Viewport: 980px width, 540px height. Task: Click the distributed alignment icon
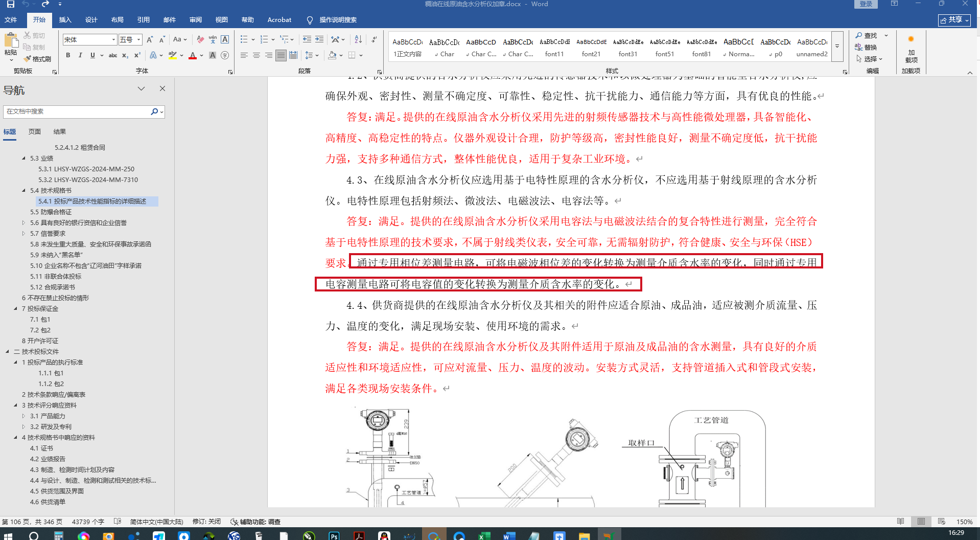(293, 55)
